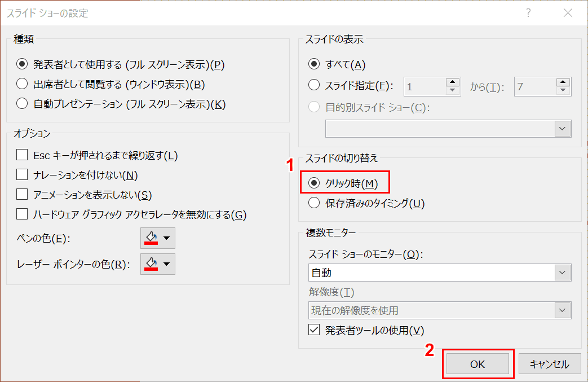Select すべて radio button
The height and width of the screenshot is (382, 588).
click(314, 64)
